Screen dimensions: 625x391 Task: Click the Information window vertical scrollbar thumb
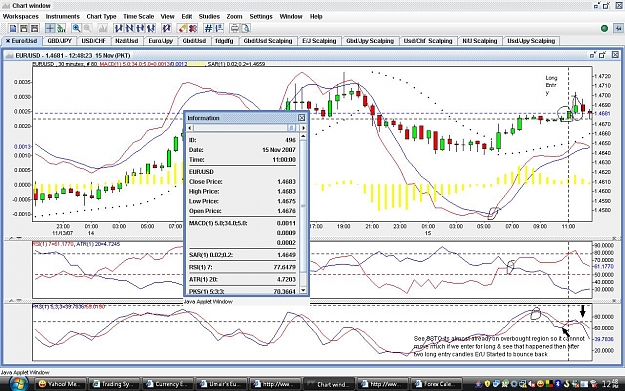[x=303, y=206]
